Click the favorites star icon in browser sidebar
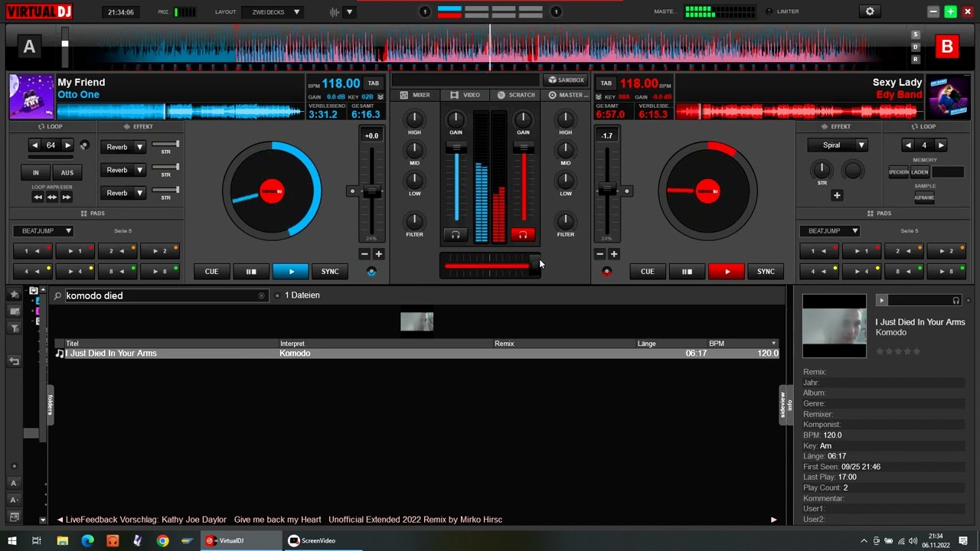 (14, 295)
